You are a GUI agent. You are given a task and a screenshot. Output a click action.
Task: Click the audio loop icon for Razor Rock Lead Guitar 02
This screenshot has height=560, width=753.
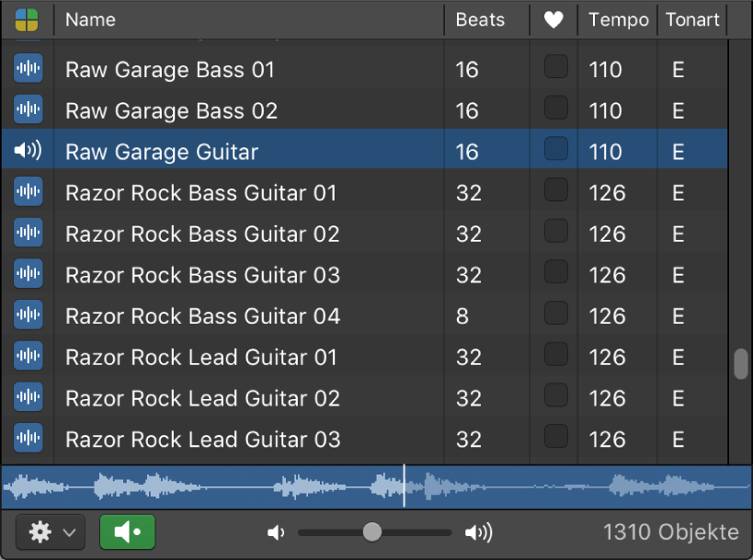(x=29, y=398)
